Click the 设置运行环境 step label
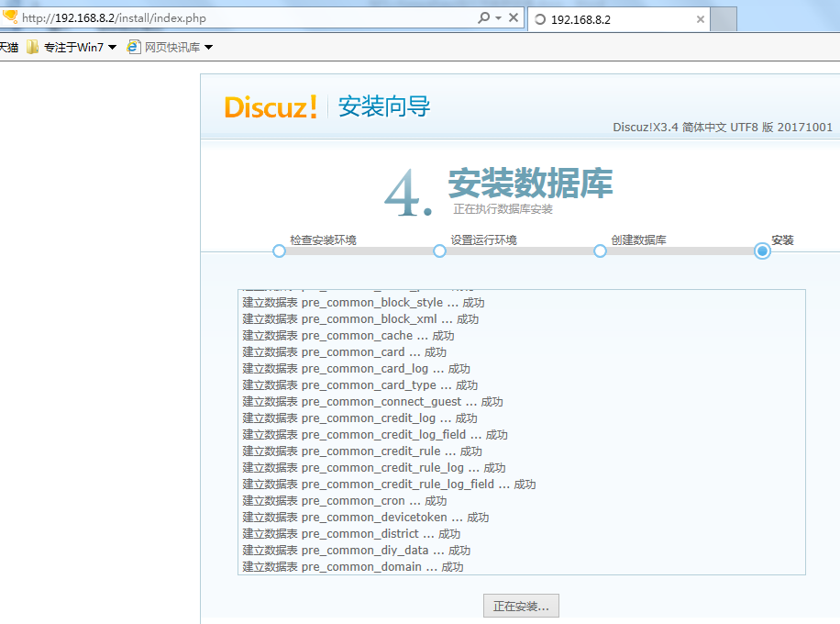This screenshot has height=624, width=840. [484, 240]
